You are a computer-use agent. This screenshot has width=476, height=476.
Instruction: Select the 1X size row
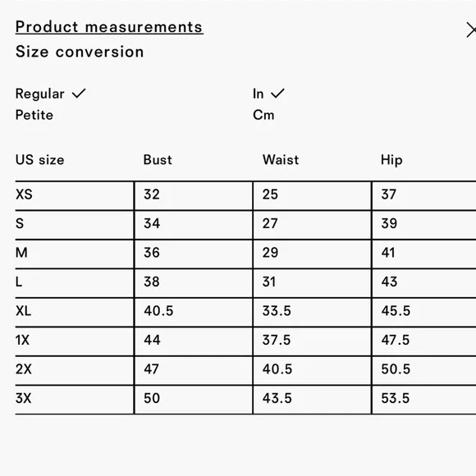[x=245, y=341]
